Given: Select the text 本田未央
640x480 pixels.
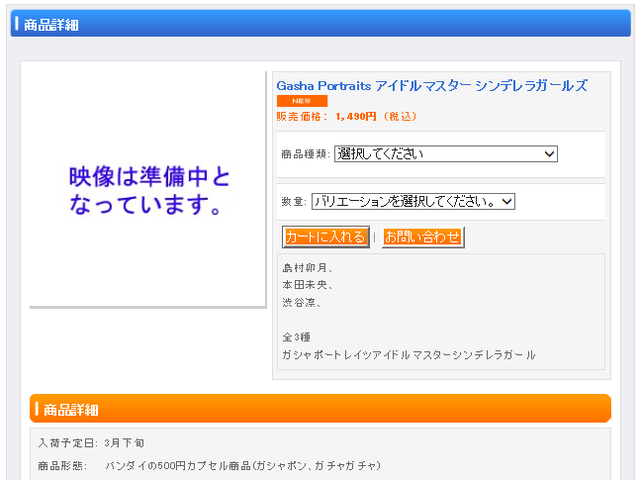Looking at the screenshot, I should [x=305, y=285].
